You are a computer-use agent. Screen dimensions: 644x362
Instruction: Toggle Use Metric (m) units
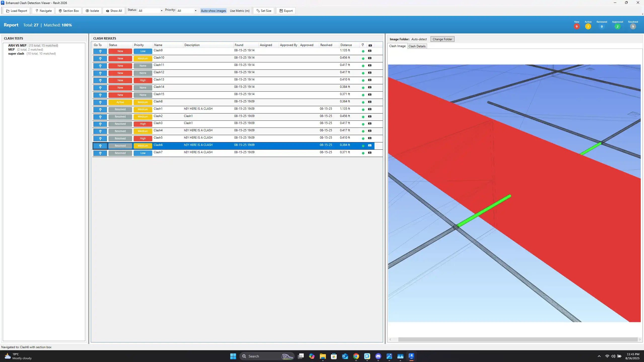coord(240,11)
